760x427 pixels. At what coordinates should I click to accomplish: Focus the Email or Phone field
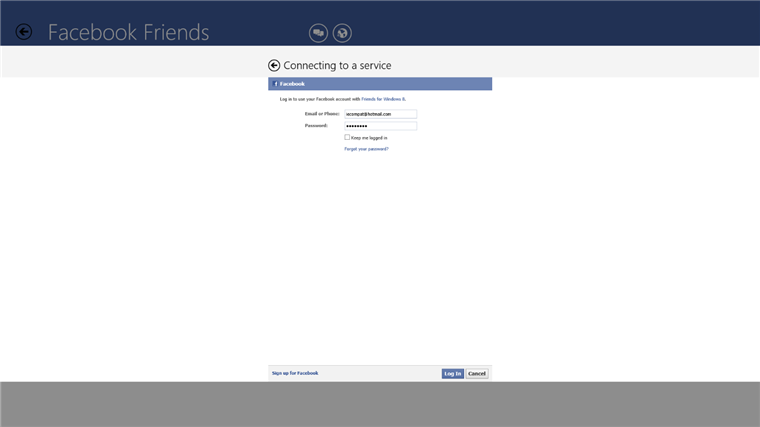380,114
